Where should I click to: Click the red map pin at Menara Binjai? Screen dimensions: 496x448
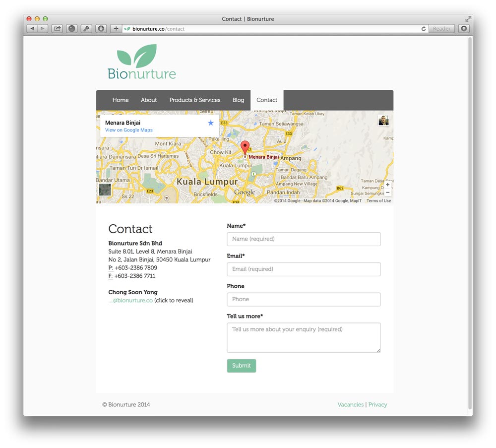pyautogui.click(x=245, y=148)
